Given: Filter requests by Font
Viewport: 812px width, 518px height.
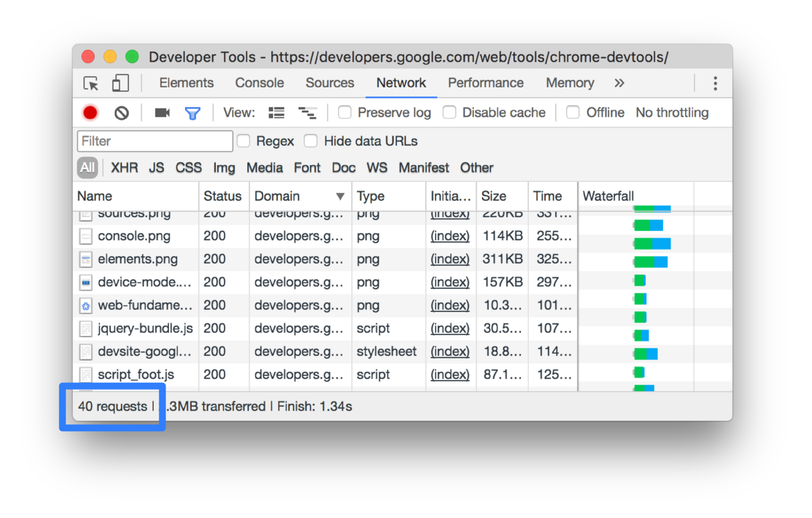Looking at the screenshot, I should [307, 168].
